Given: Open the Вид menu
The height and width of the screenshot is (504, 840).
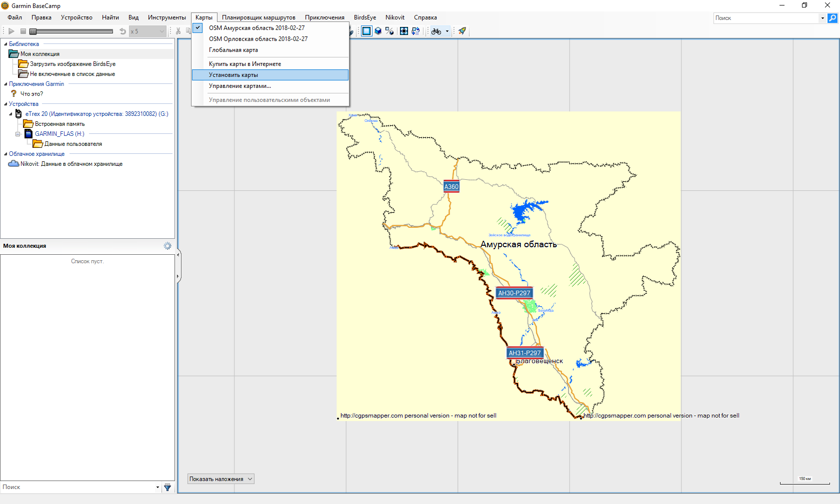Looking at the screenshot, I should [133, 17].
